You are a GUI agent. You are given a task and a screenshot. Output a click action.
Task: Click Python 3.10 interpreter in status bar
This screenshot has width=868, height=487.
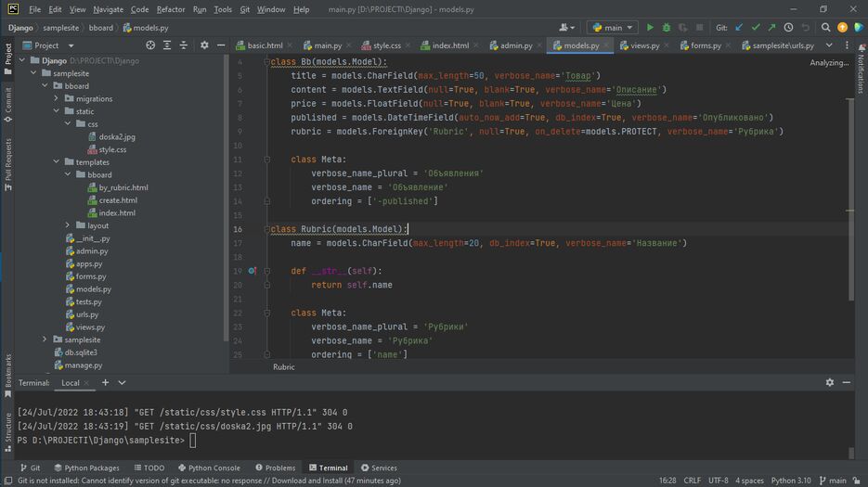point(791,481)
